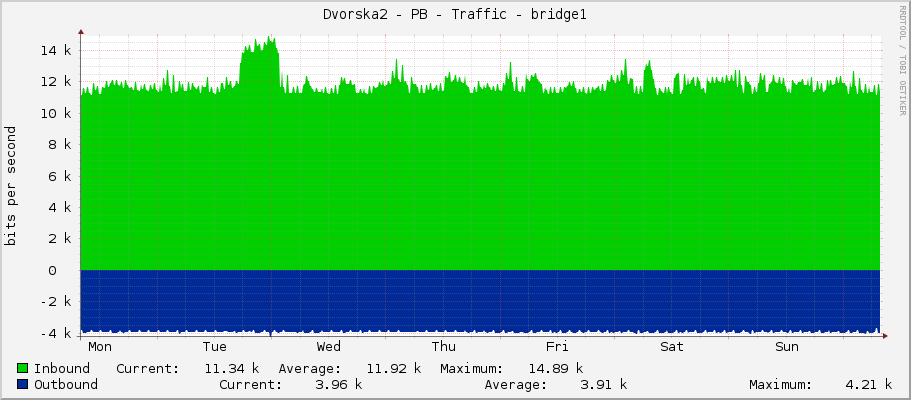Click the Tuesday inbound traffic spike peak
Screen dimensions: 911x400
point(269,37)
